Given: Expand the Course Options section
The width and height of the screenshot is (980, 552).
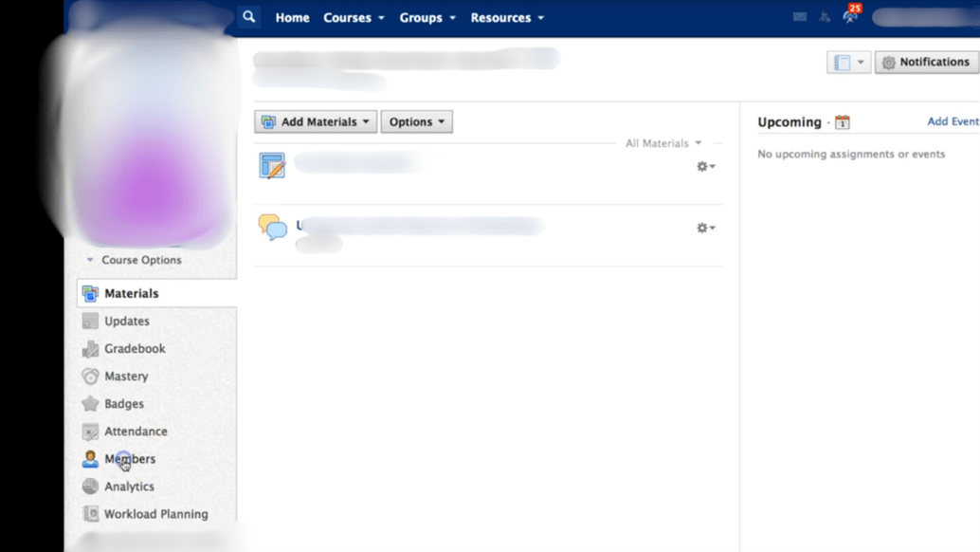Looking at the screenshot, I should (x=134, y=260).
